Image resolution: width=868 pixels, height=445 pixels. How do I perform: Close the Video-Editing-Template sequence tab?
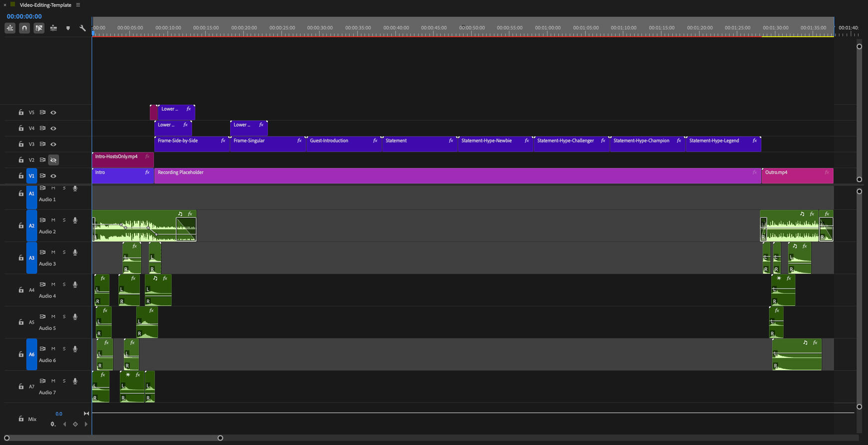(x=5, y=4)
